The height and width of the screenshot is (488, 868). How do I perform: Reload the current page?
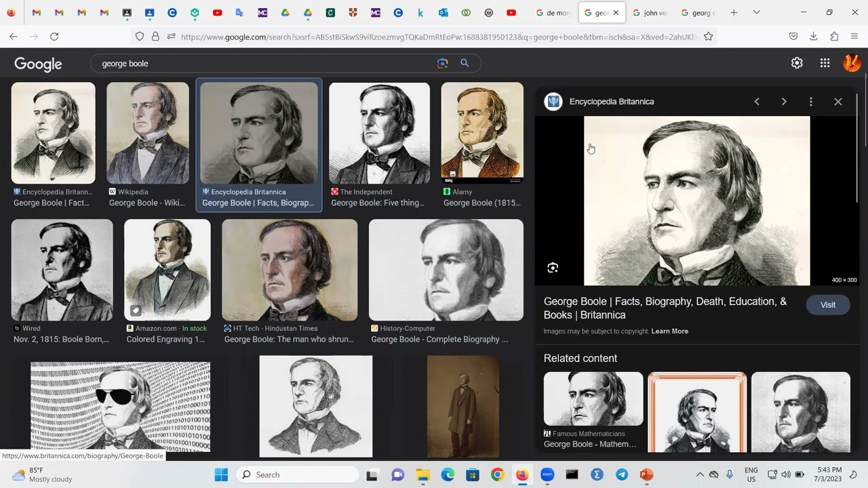point(54,37)
